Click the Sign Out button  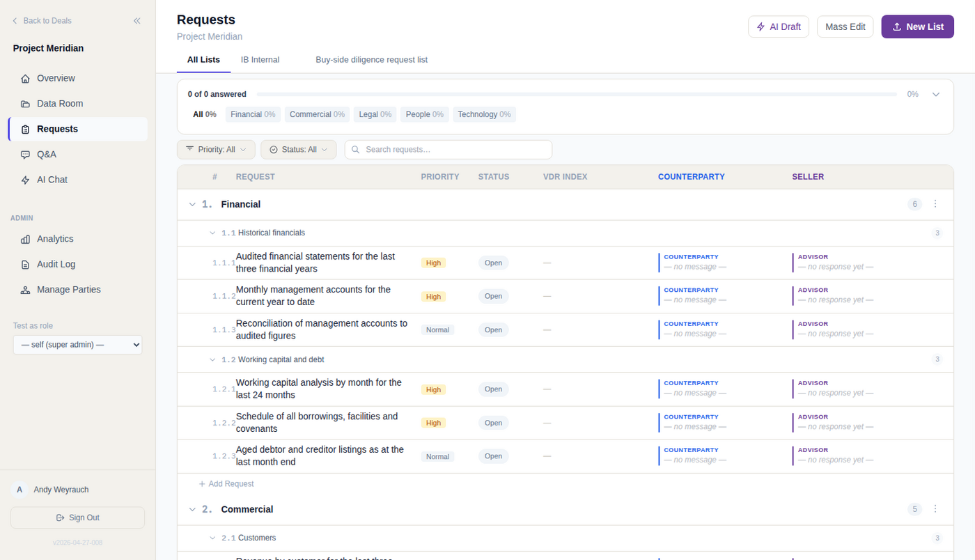coord(77,518)
